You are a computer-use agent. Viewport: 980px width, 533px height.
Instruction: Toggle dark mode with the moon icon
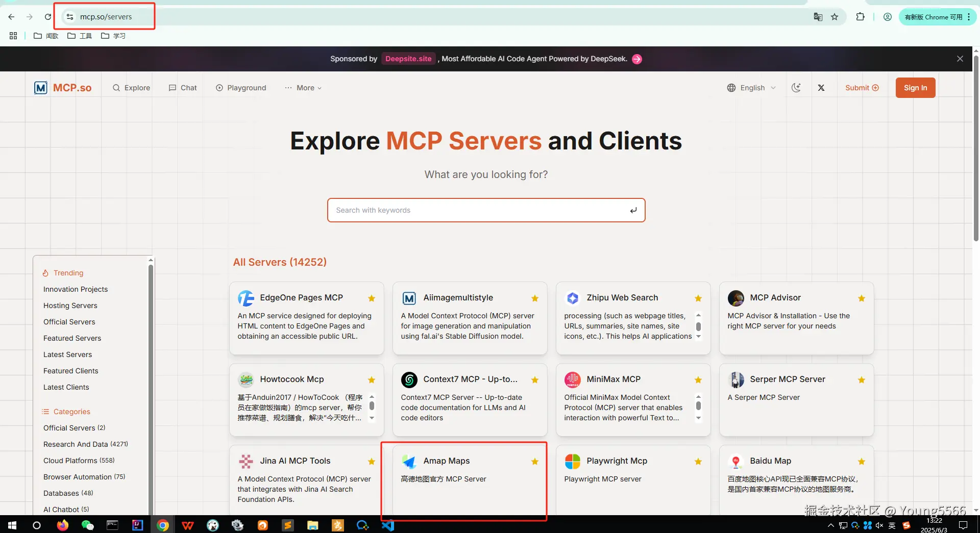(796, 88)
